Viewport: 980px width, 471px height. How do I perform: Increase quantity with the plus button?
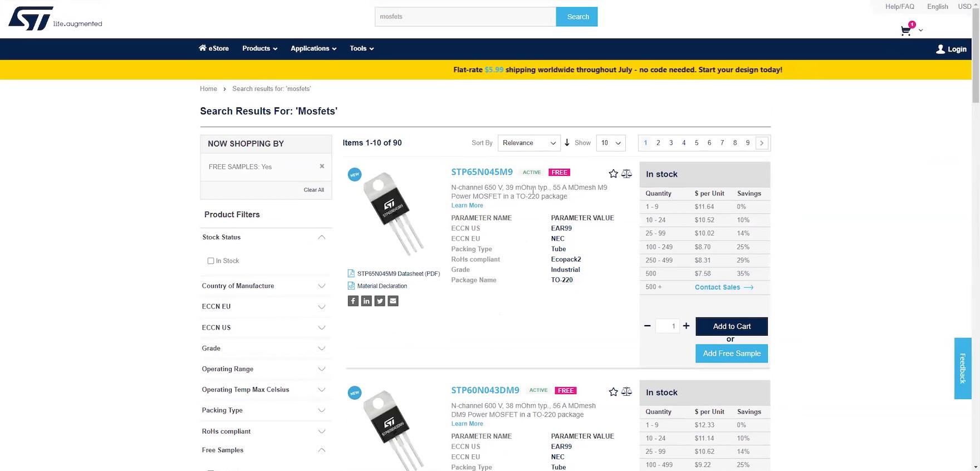click(686, 326)
